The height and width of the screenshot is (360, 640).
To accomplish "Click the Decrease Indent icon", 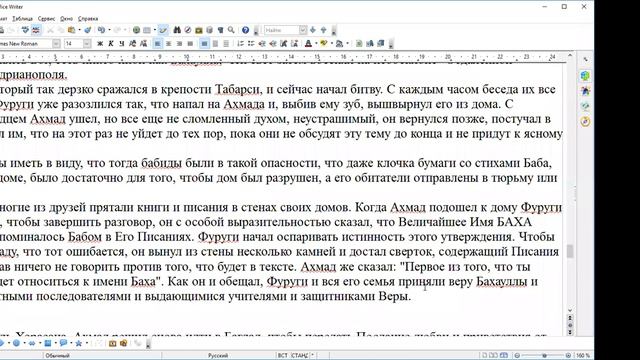I will pos(262,43).
